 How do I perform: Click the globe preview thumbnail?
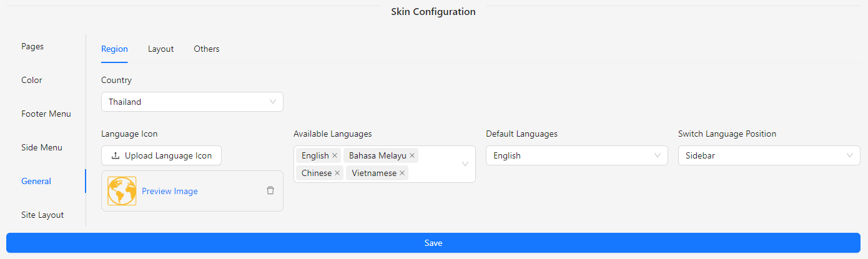tap(122, 191)
